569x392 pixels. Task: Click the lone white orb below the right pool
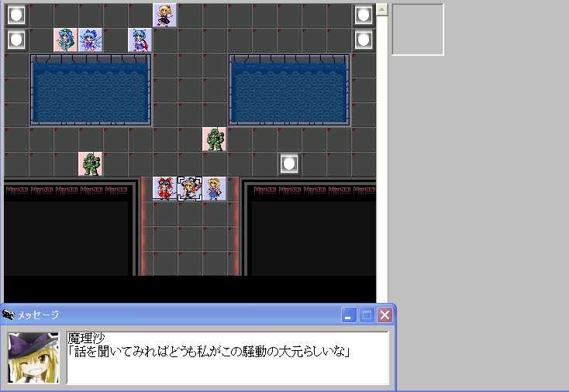click(x=289, y=164)
